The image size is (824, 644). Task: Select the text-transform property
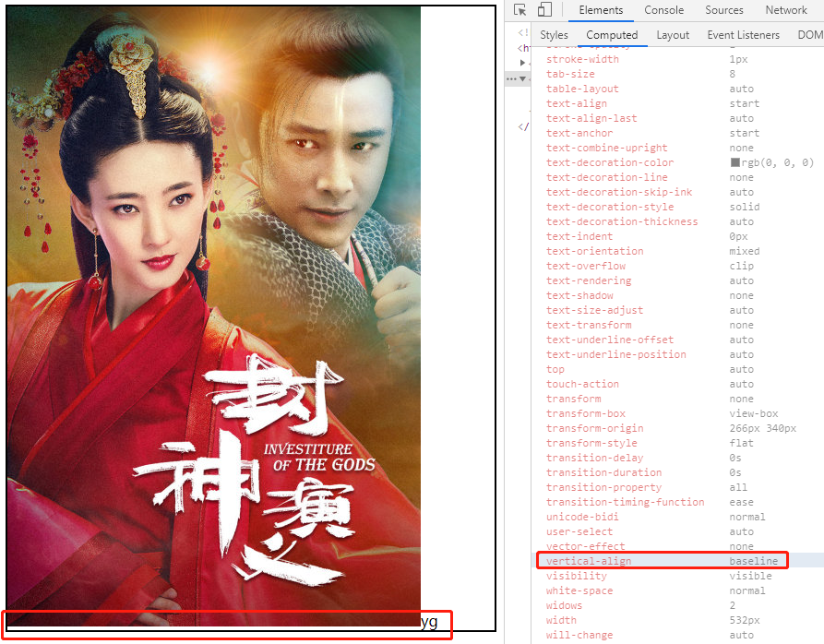point(589,325)
